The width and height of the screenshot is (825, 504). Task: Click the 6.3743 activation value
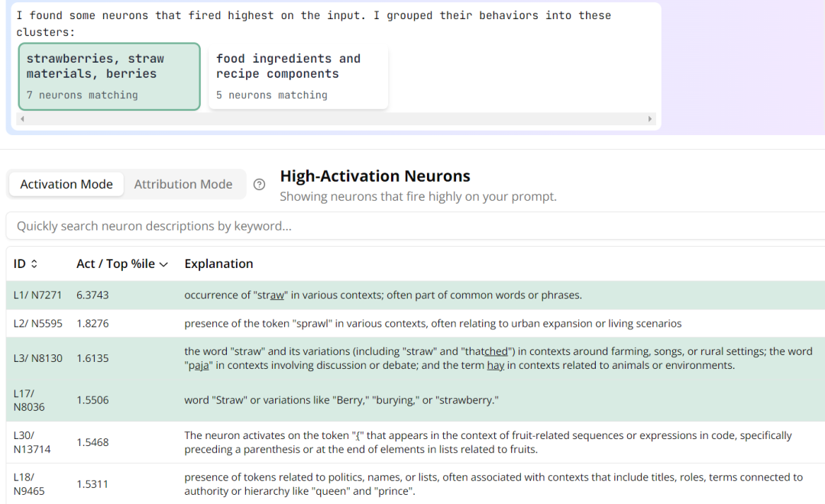point(92,295)
